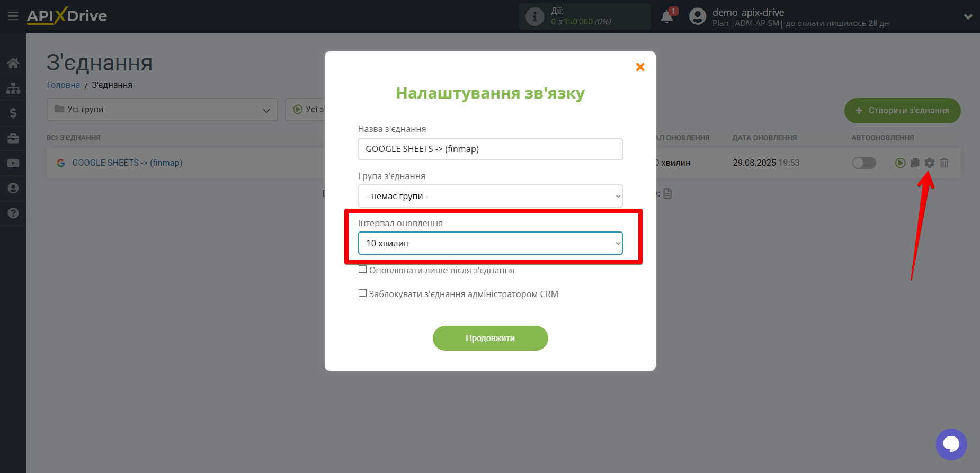Run the connection with the play icon

click(x=900, y=163)
